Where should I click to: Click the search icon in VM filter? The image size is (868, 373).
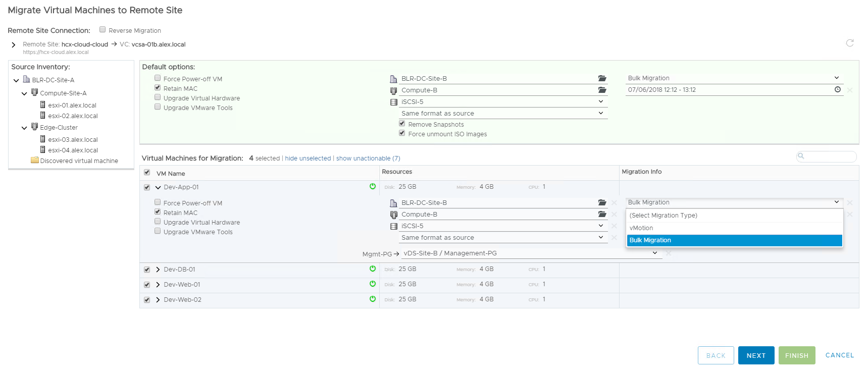[801, 156]
